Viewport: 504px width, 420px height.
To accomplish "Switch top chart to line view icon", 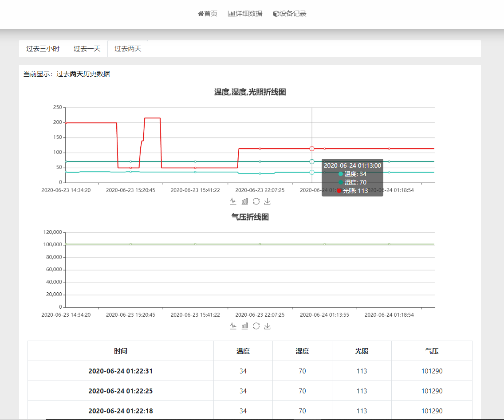I will [x=233, y=201].
